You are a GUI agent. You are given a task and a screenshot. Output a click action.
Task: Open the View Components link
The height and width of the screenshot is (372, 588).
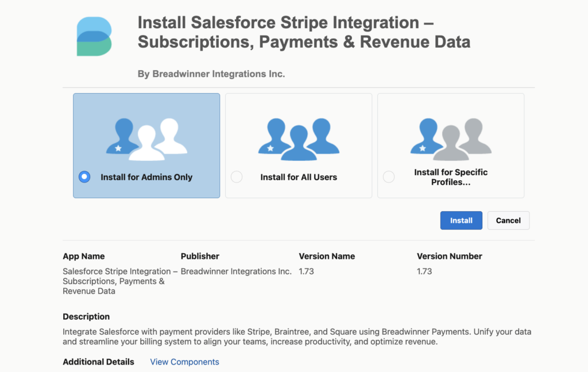point(184,362)
